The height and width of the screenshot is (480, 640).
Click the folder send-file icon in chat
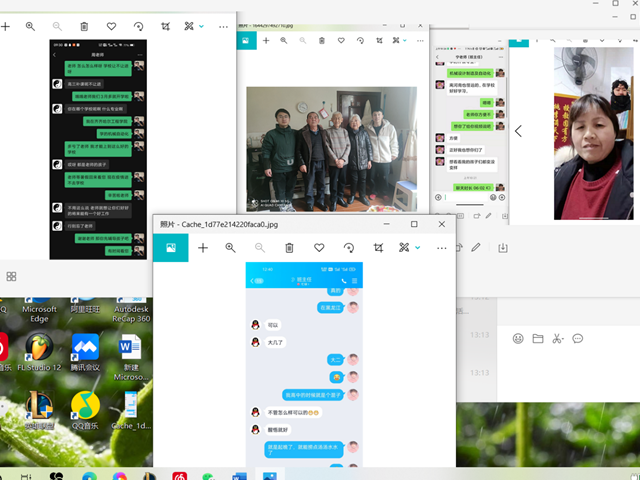coord(538,339)
